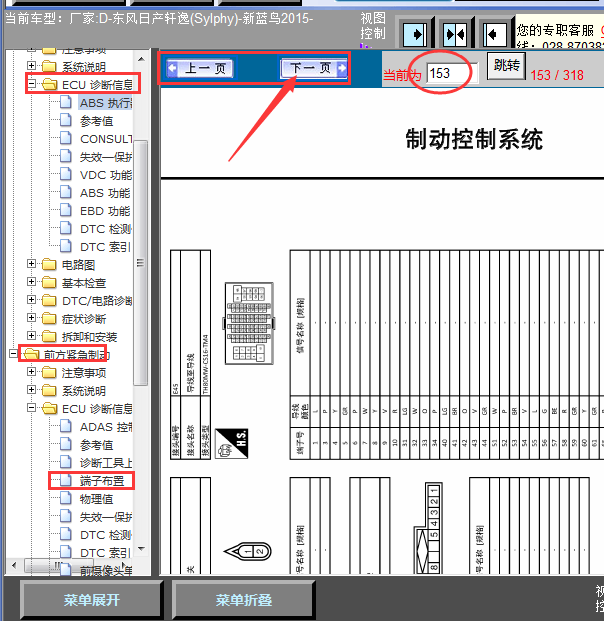The image size is (604, 621).
Task: Open the lower 参考值 item
Action: point(97,445)
